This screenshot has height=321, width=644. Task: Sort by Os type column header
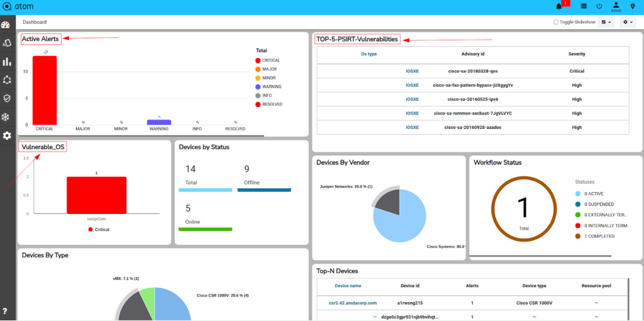(x=369, y=54)
